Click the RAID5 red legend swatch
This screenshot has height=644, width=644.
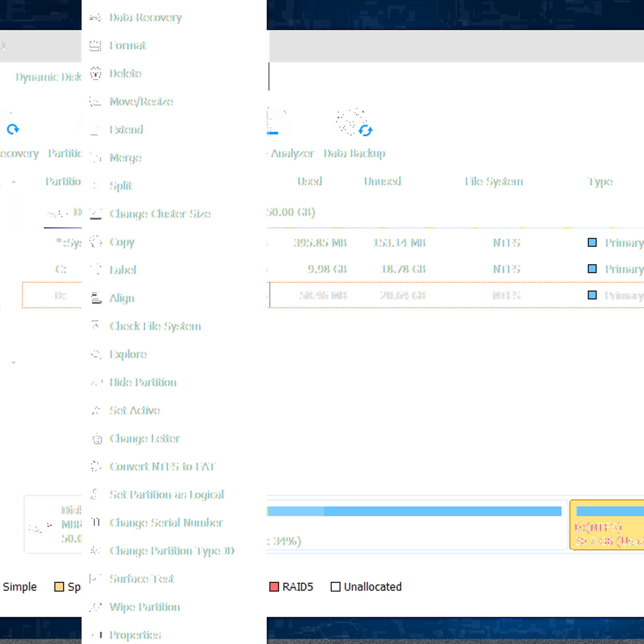click(x=274, y=587)
